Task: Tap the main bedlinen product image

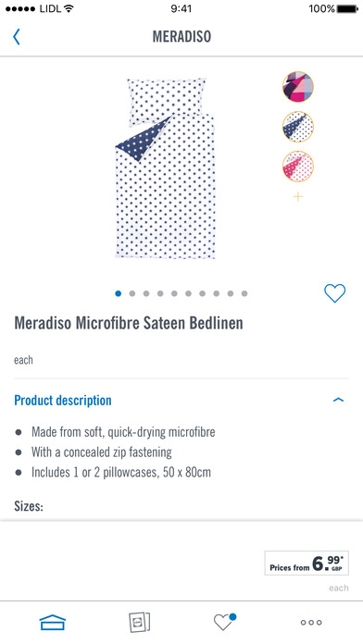Action: click(166, 168)
